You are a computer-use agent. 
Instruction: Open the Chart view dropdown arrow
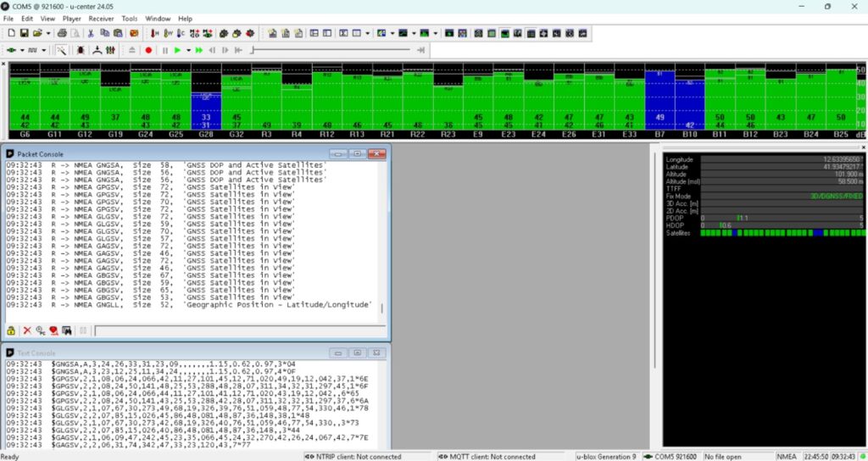click(414, 33)
